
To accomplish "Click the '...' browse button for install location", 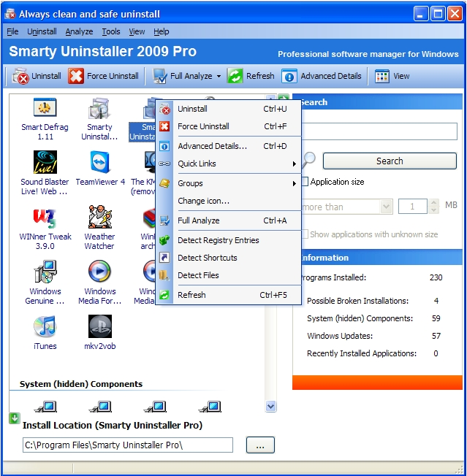I will click(x=260, y=445).
